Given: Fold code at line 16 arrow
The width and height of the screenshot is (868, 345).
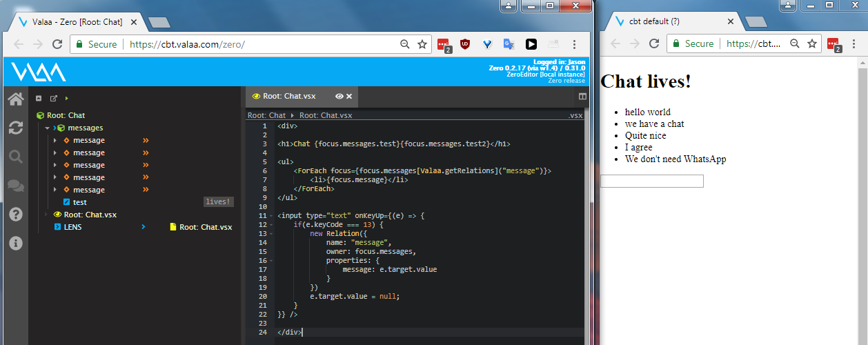Looking at the screenshot, I should (272, 261).
